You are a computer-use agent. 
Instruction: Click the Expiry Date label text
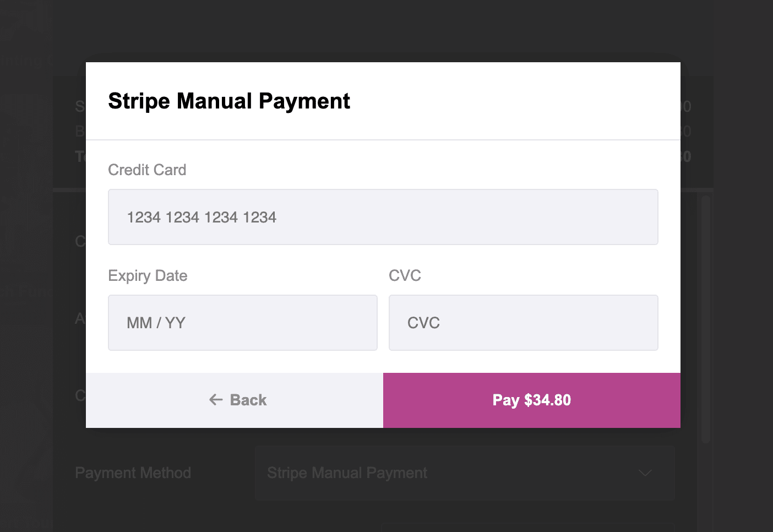tap(148, 275)
